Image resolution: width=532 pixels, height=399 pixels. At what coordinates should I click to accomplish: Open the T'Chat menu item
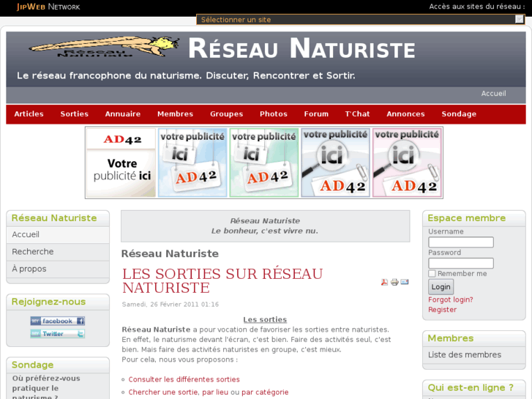click(x=357, y=114)
